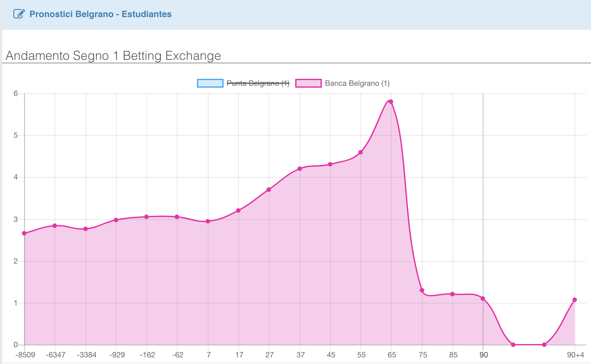Viewport: 591px width, 364px height.
Task: Click the data point at -6347
Action: coord(54,226)
